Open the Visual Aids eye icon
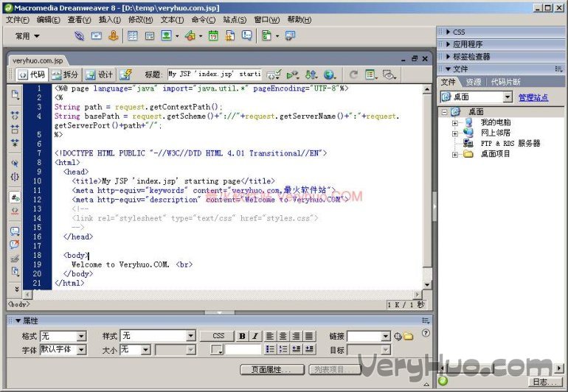 pos(389,75)
